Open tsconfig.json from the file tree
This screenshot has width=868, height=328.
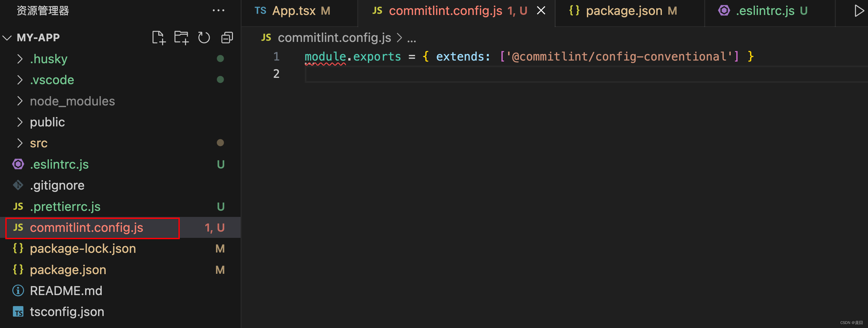[120, 311]
